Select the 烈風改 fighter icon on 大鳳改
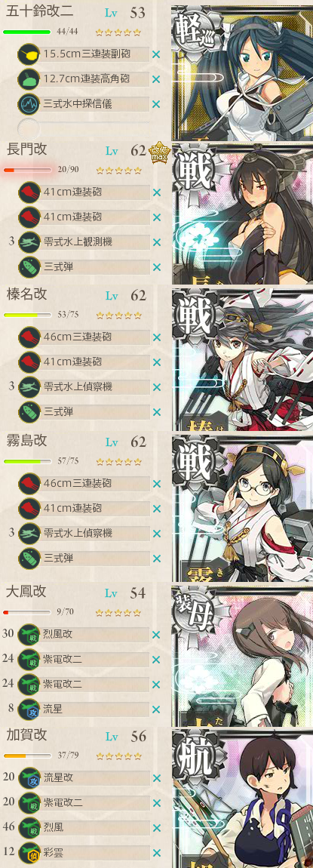This screenshot has height=868, width=313. (29, 635)
